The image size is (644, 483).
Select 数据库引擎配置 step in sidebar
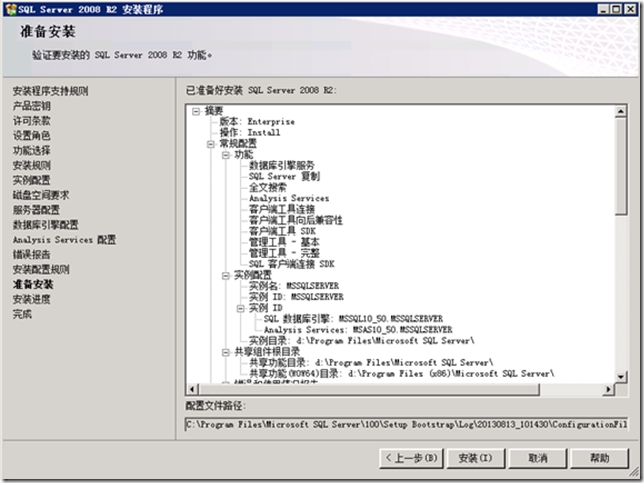pos(46,225)
